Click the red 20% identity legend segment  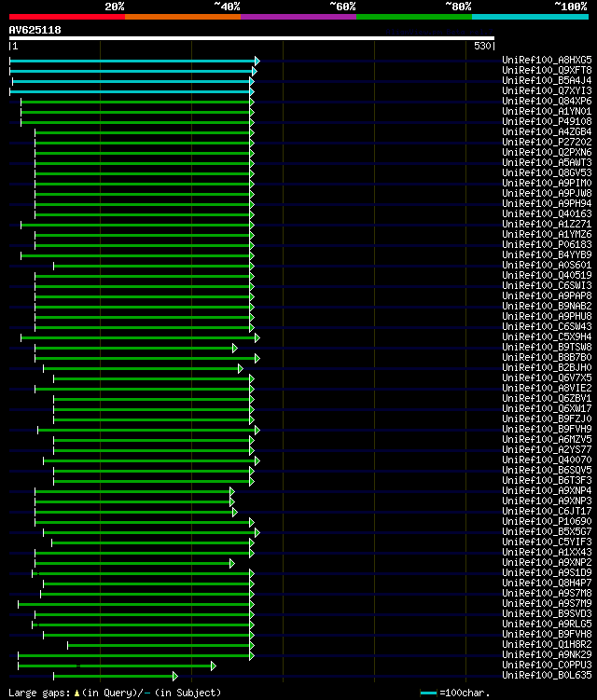click(x=67, y=17)
